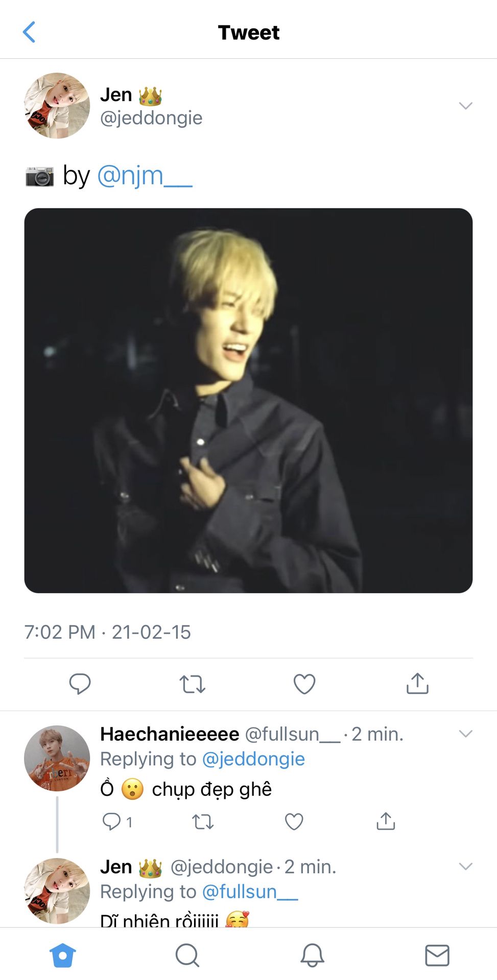Screen dimensions: 497x980
Task: Reply to Jen's main tweet
Action: pos(80,683)
